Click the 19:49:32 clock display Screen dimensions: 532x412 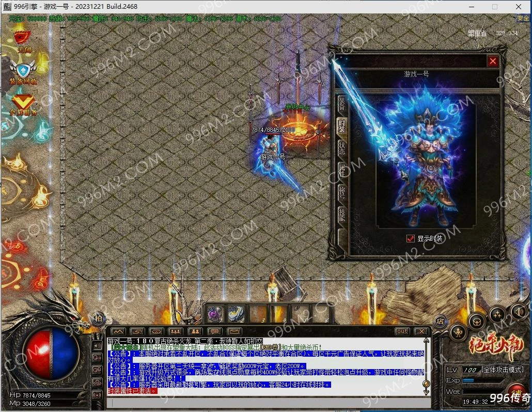tap(475, 402)
